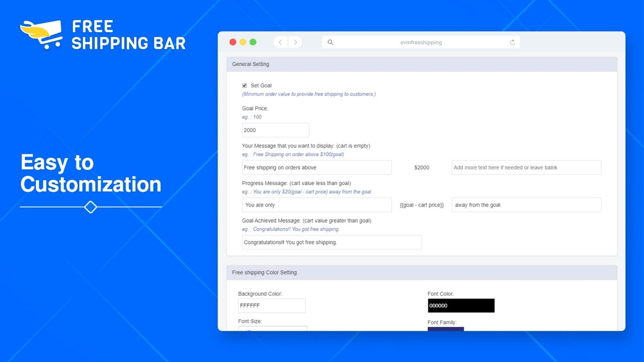The height and width of the screenshot is (362, 644).
Task: Open the black 000000 Font Color swatch
Action: pyautogui.click(x=461, y=306)
